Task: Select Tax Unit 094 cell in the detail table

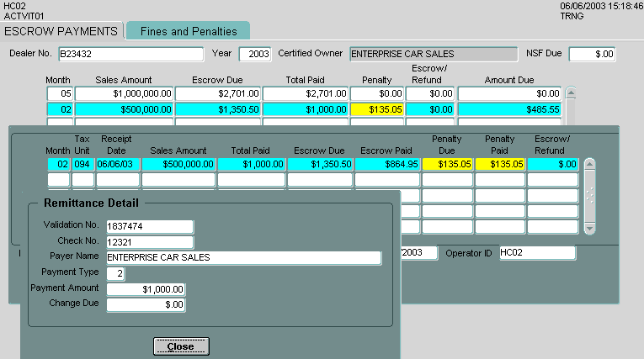Action: tap(83, 164)
